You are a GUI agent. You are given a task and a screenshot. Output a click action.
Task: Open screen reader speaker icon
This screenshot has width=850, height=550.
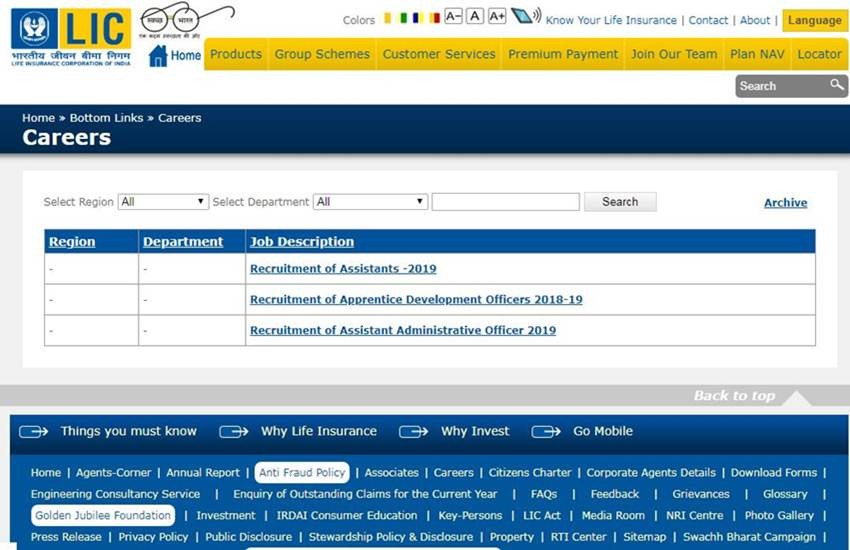[x=526, y=16]
